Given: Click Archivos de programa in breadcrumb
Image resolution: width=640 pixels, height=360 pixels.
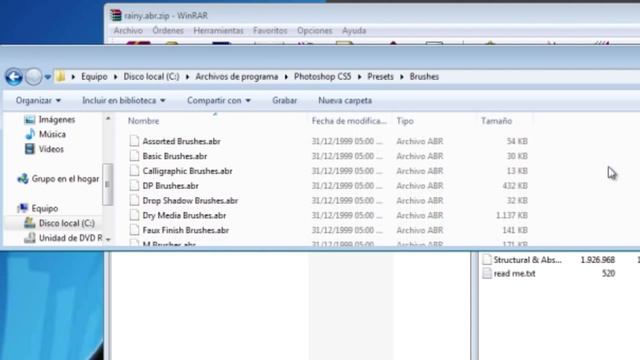Looking at the screenshot, I should coord(237,77).
